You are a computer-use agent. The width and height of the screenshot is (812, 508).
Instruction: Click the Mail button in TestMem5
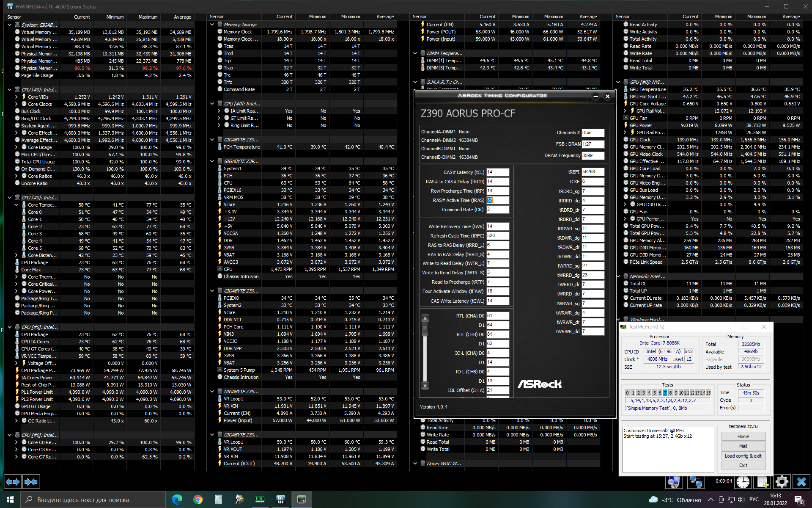pos(743,446)
